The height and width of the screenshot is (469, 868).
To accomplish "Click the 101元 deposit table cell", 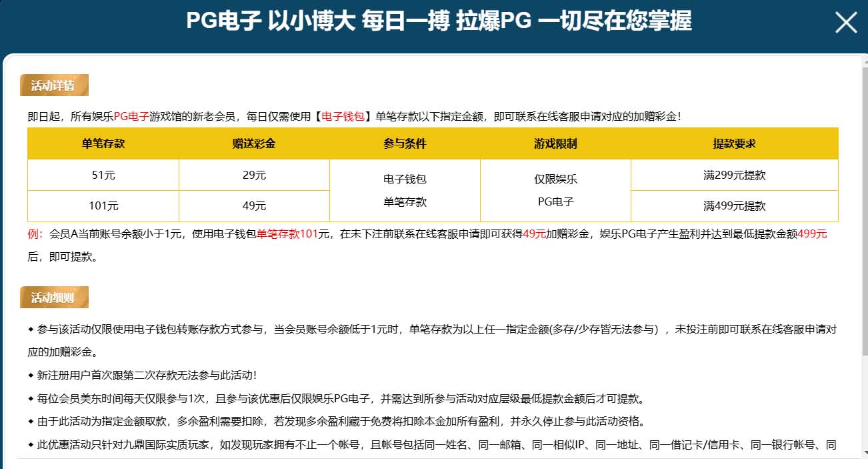I will coord(103,206).
